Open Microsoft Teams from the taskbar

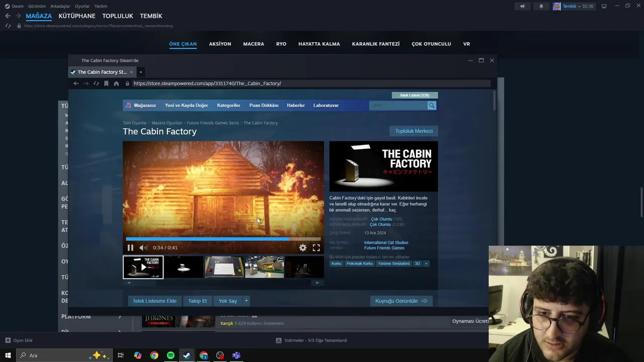click(236, 355)
